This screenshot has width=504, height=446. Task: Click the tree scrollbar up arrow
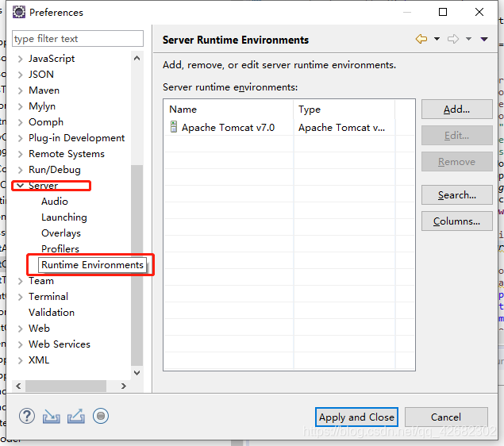coord(137,58)
